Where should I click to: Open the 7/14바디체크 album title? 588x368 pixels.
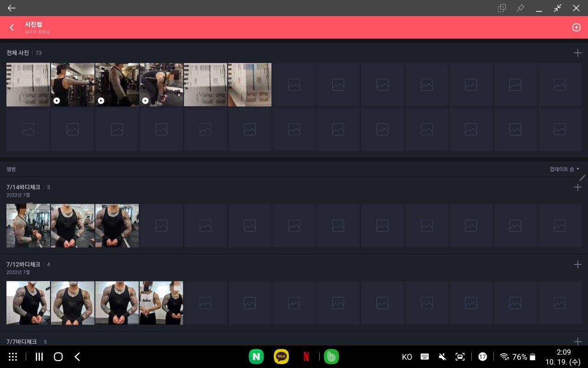[23, 187]
